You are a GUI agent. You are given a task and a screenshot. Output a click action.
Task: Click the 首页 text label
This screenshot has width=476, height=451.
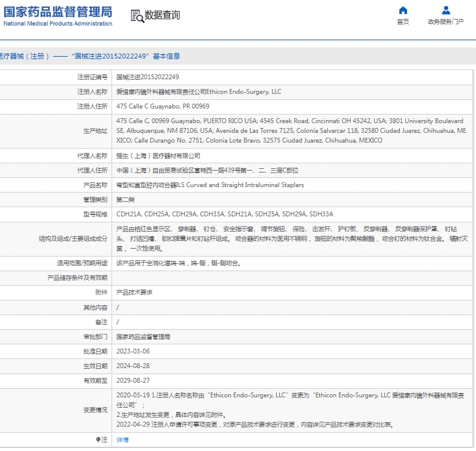(x=403, y=21)
